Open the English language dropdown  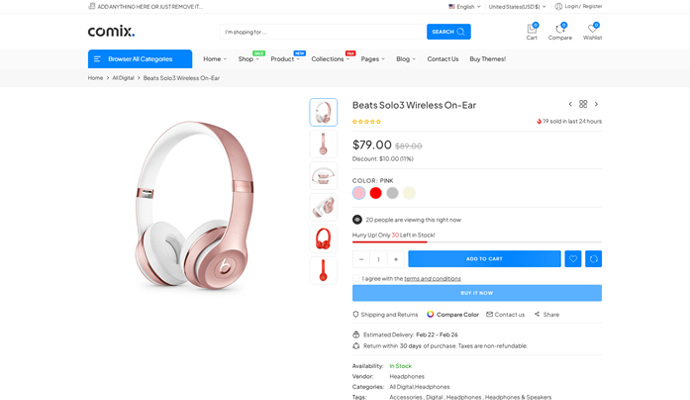[465, 6]
